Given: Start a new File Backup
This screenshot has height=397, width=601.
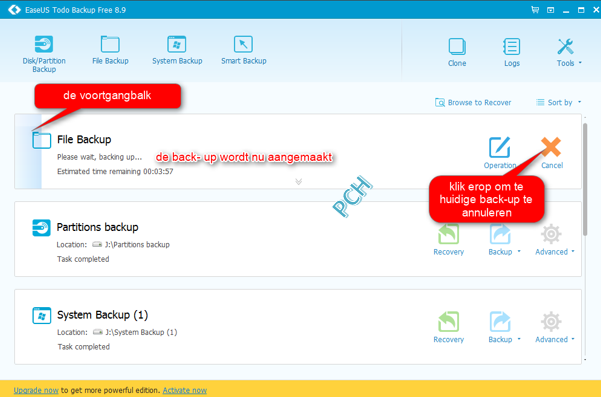Looking at the screenshot, I should (x=110, y=50).
